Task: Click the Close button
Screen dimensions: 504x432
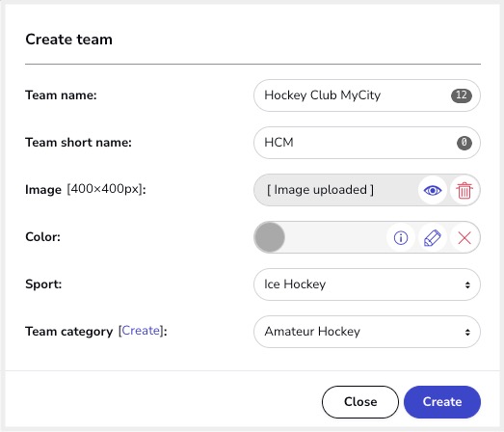Action: (x=360, y=402)
